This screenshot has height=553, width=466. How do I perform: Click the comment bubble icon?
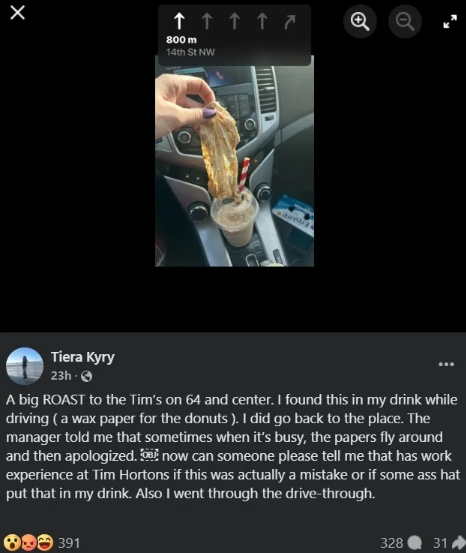415,543
